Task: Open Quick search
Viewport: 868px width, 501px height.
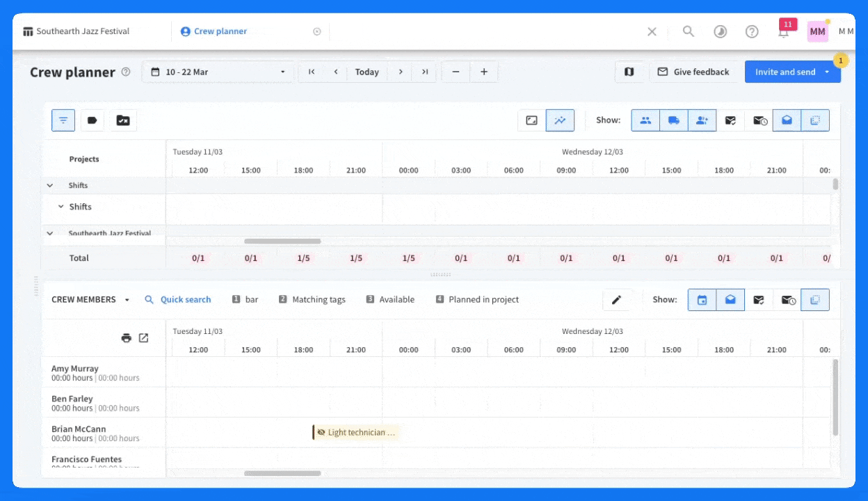Action: (177, 300)
